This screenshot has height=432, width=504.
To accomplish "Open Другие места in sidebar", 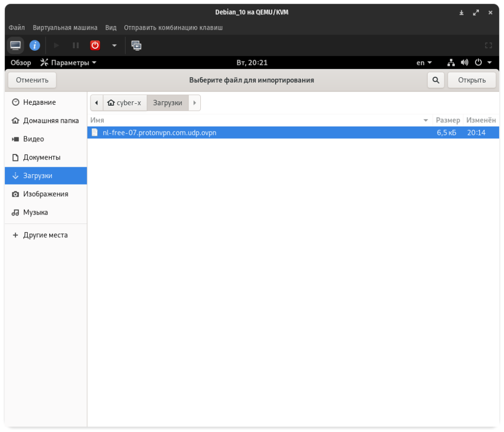I will pyautogui.click(x=45, y=235).
